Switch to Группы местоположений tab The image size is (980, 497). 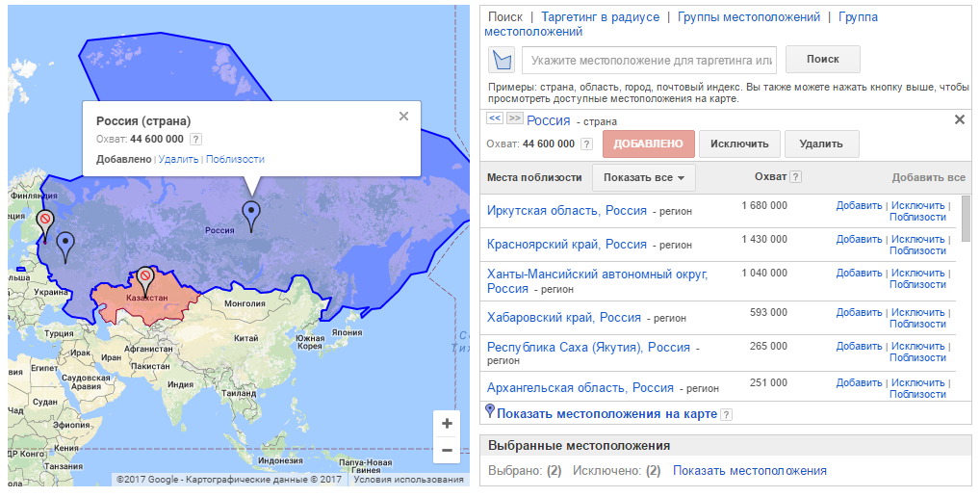[749, 17]
